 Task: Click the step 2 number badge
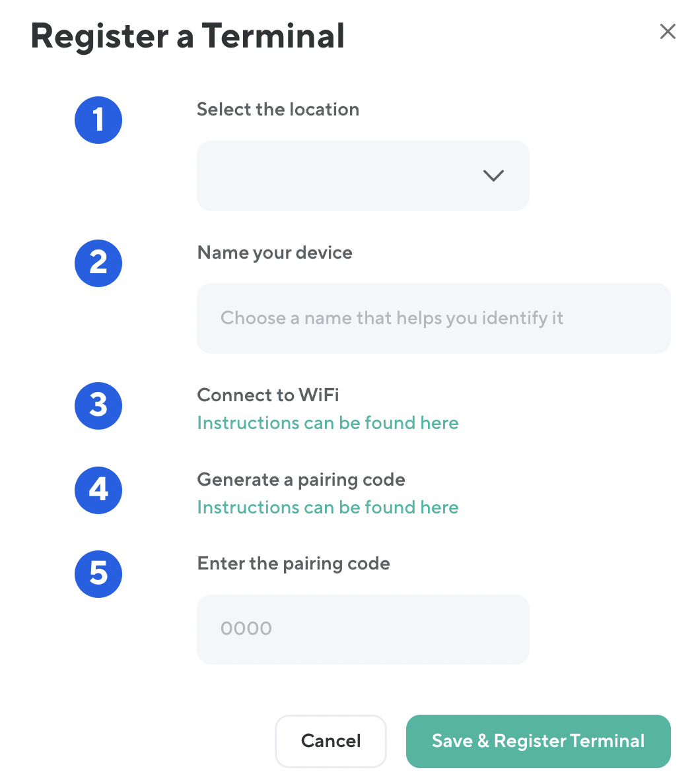click(98, 263)
